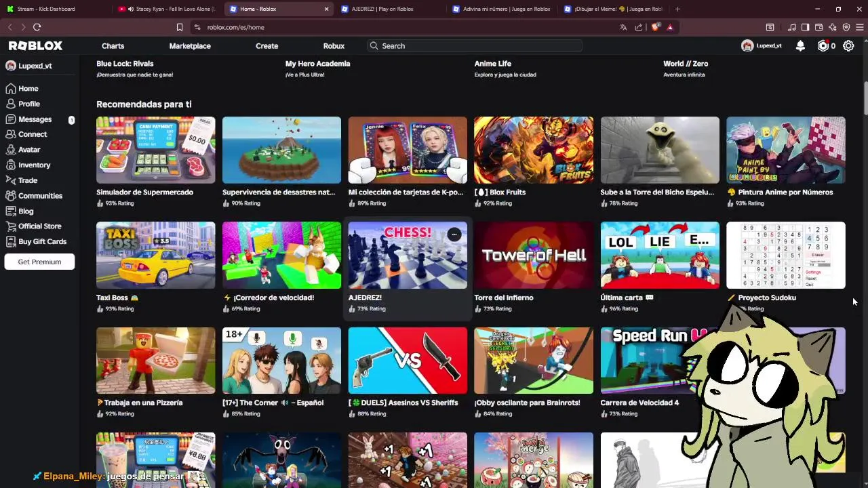Click the Roblox search field

tap(475, 45)
